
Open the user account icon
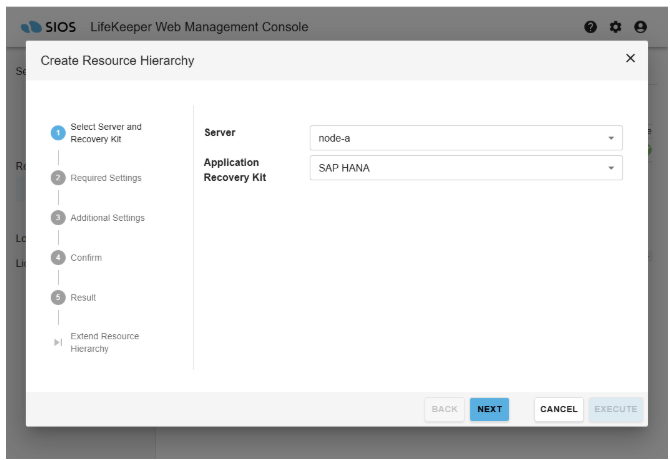click(x=641, y=27)
